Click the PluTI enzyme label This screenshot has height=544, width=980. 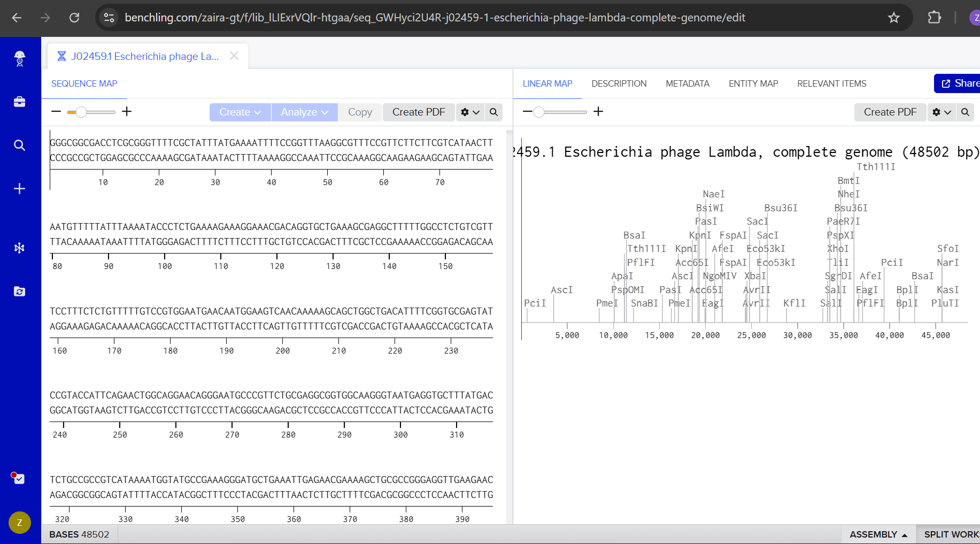pyautogui.click(x=945, y=303)
